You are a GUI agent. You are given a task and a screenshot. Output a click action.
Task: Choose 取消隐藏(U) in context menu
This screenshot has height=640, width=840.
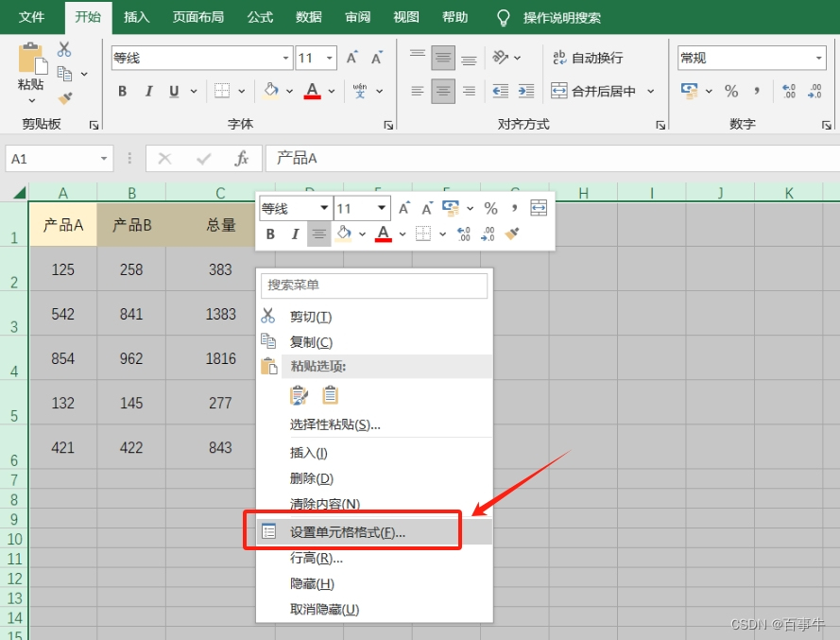coord(374,609)
